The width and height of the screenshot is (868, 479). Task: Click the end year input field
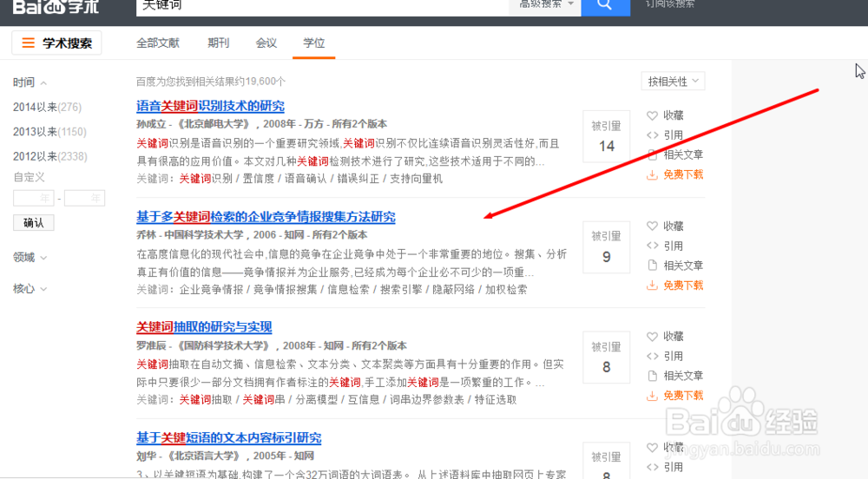pos(84,198)
